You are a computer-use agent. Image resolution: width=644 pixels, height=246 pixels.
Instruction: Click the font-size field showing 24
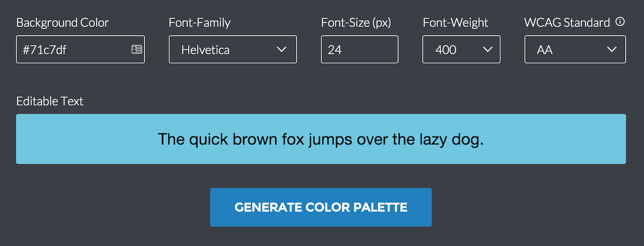click(359, 49)
